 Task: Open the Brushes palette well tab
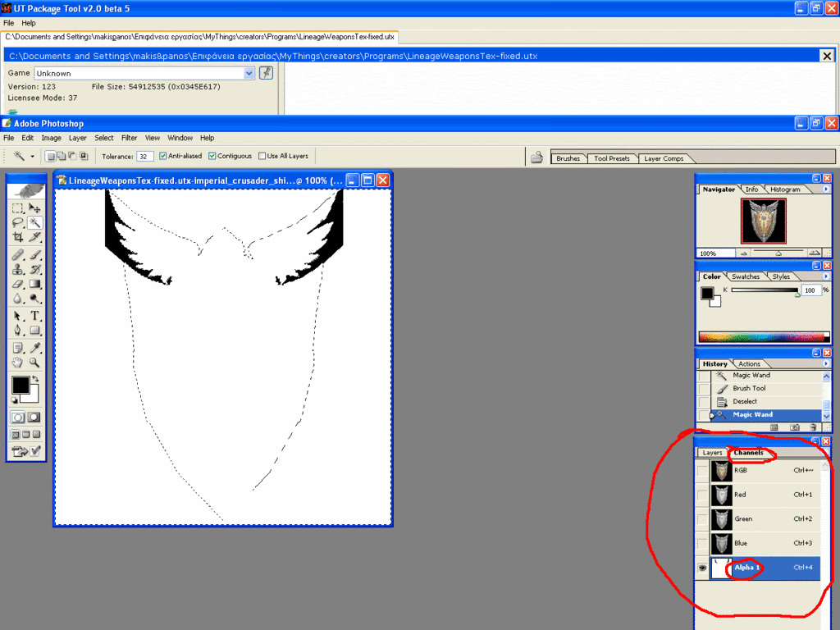[568, 158]
